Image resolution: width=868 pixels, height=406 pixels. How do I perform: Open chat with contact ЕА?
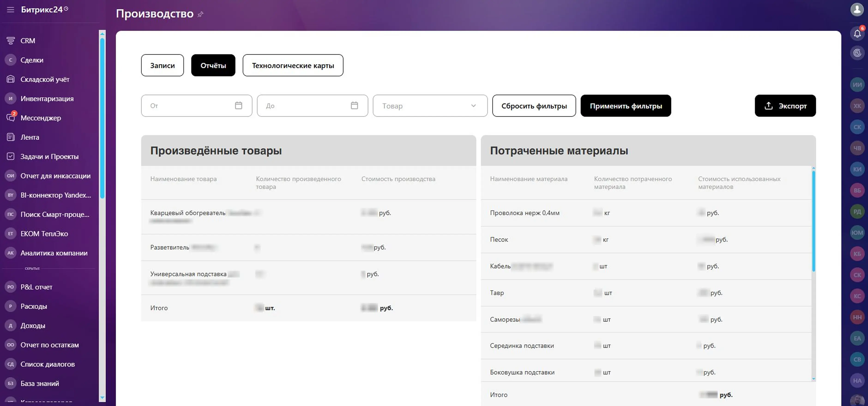[x=857, y=338]
